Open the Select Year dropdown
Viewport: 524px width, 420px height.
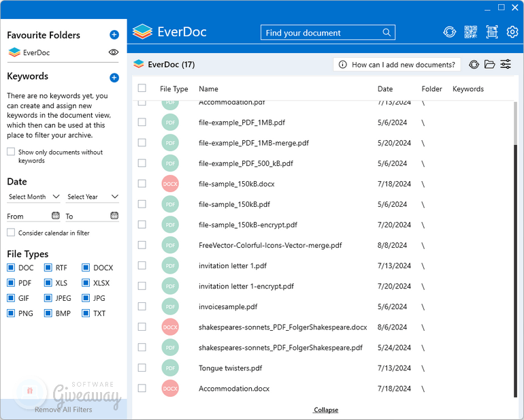tap(93, 197)
